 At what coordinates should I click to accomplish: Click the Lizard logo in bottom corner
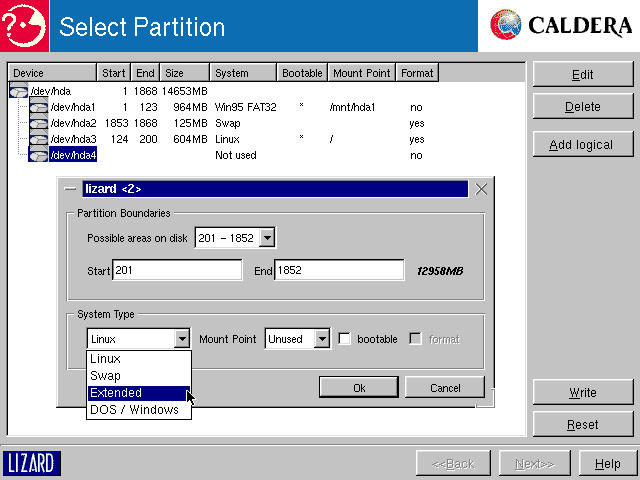(x=31, y=463)
